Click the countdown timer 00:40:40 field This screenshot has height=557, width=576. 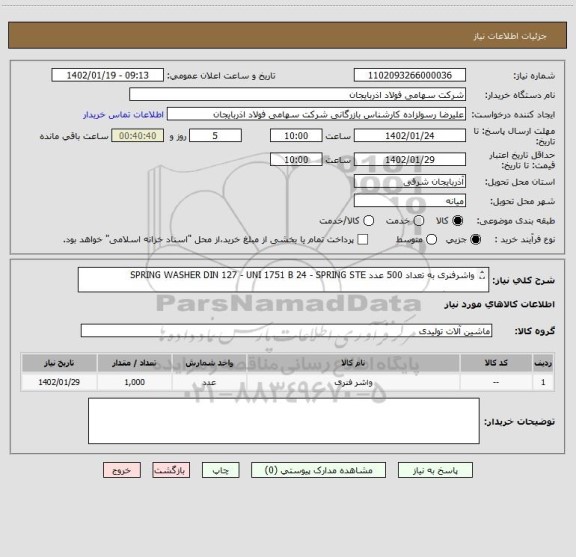click(138, 136)
